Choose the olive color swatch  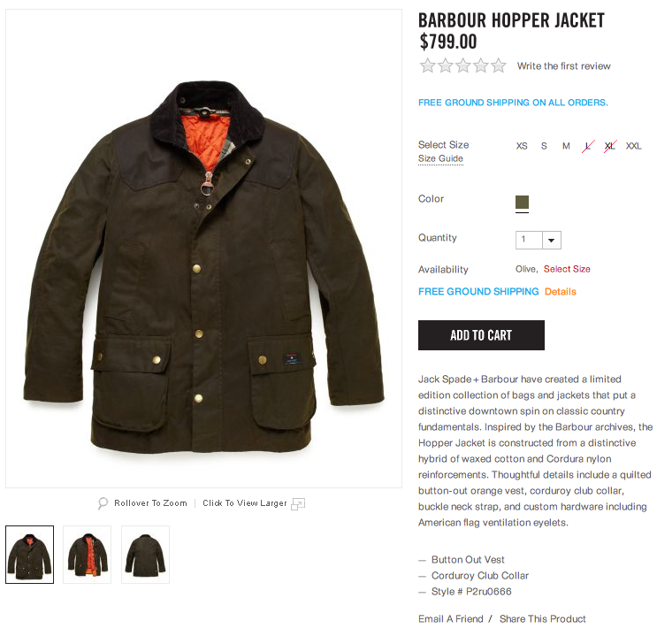[x=522, y=202]
